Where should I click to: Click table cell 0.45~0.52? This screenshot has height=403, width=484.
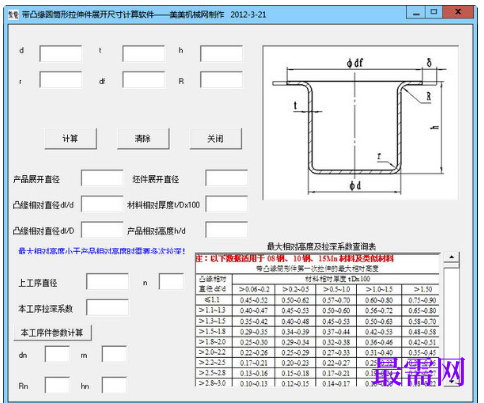254,300
